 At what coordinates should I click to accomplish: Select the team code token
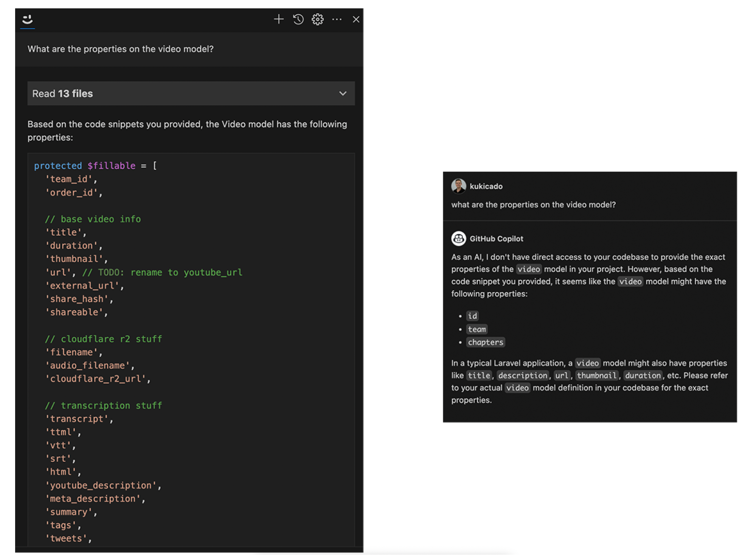[477, 329]
